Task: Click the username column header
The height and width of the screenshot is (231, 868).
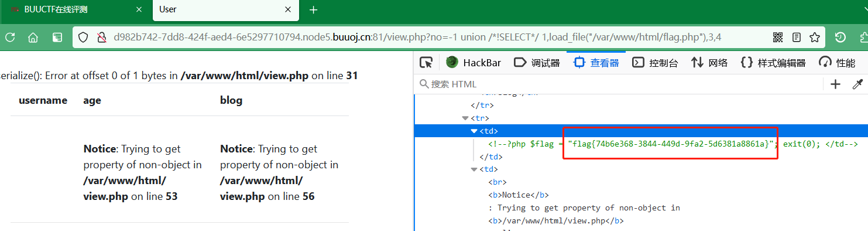Action: (x=43, y=100)
